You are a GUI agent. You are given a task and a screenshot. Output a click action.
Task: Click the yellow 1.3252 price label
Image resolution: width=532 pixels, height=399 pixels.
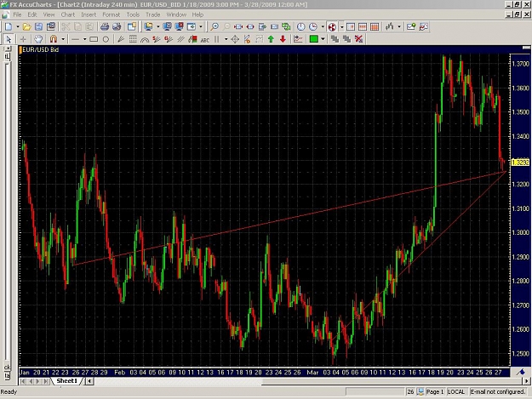click(520, 162)
